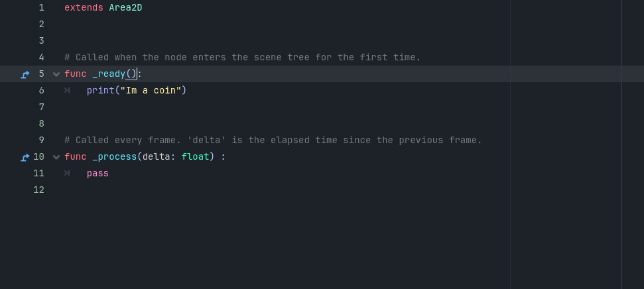The width and height of the screenshot is (644, 289).
Task: Click the "Im a coin" string literal
Action: point(151,90)
